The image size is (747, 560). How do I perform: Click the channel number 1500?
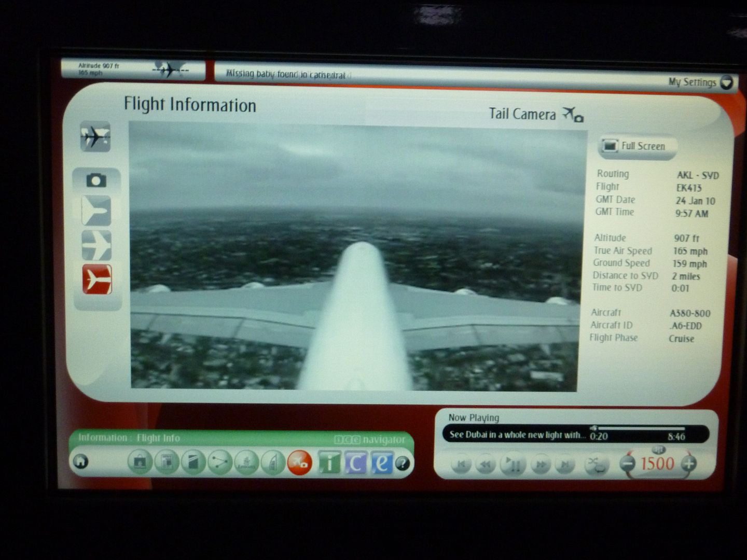[658, 463]
